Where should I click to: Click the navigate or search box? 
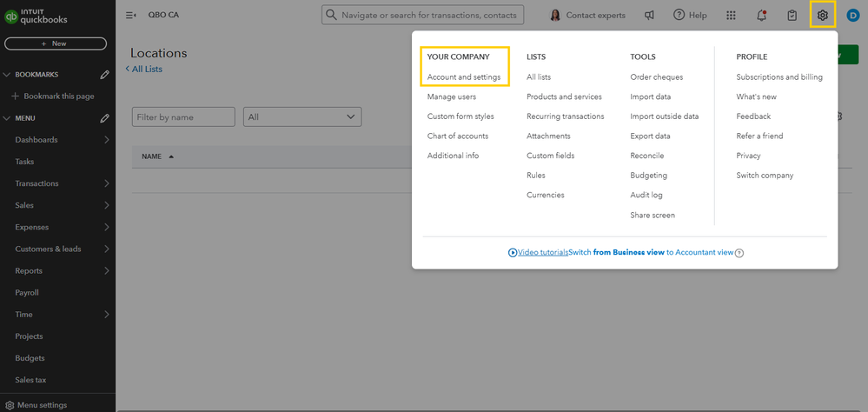pyautogui.click(x=423, y=15)
